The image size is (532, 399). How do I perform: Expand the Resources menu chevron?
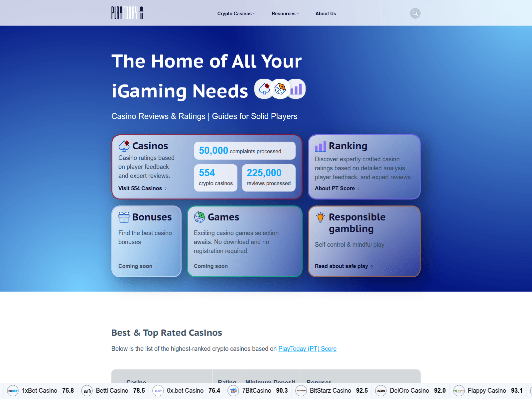pos(298,14)
